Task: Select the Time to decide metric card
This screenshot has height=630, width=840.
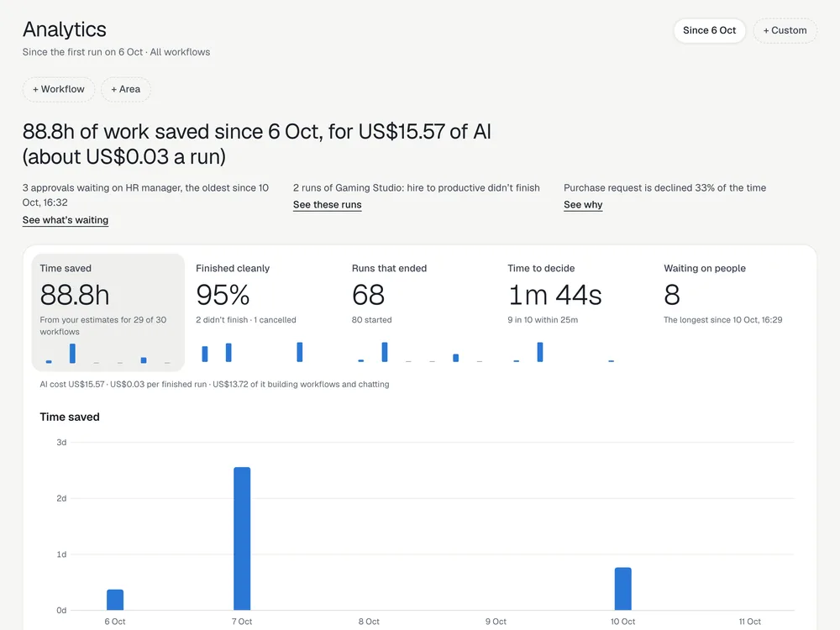Action: point(575,312)
